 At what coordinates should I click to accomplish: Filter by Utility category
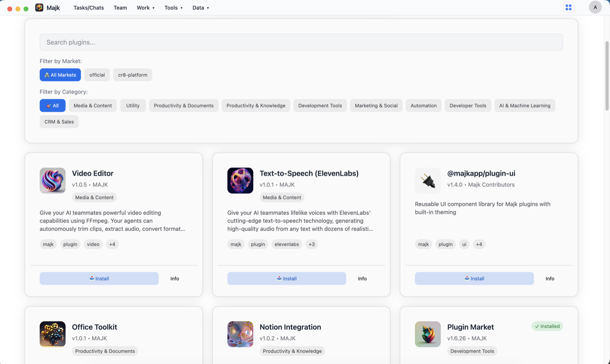[133, 106]
